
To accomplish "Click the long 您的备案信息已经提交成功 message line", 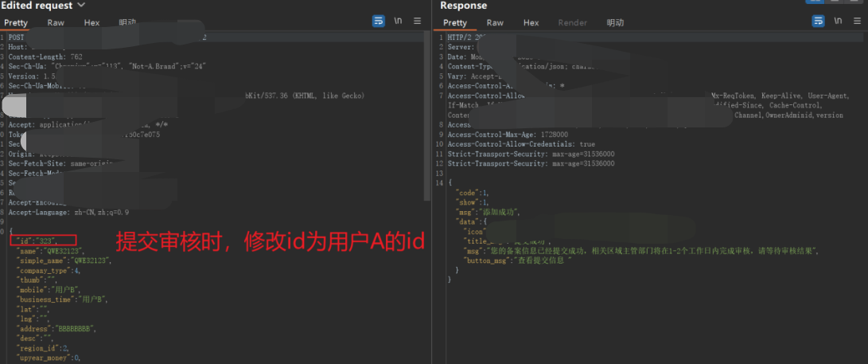I will click(x=641, y=251).
